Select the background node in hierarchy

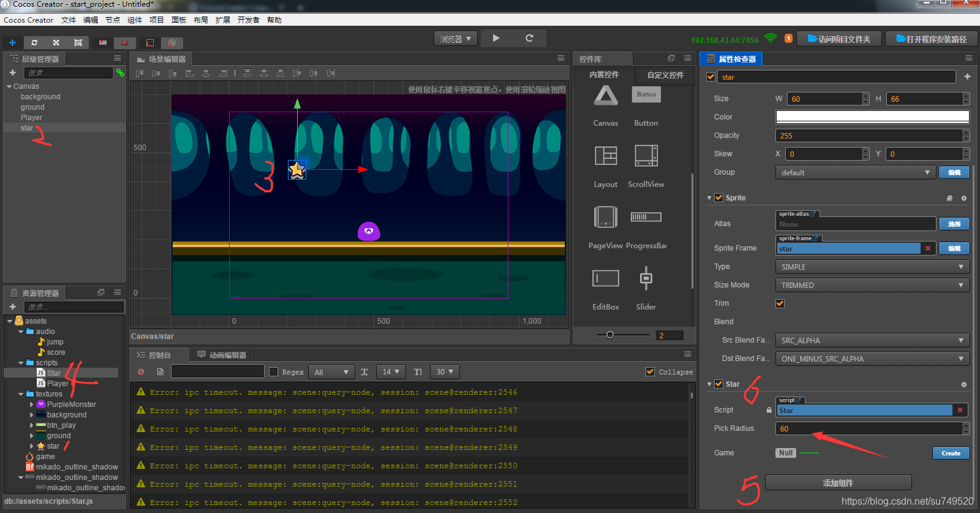pos(40,97)
